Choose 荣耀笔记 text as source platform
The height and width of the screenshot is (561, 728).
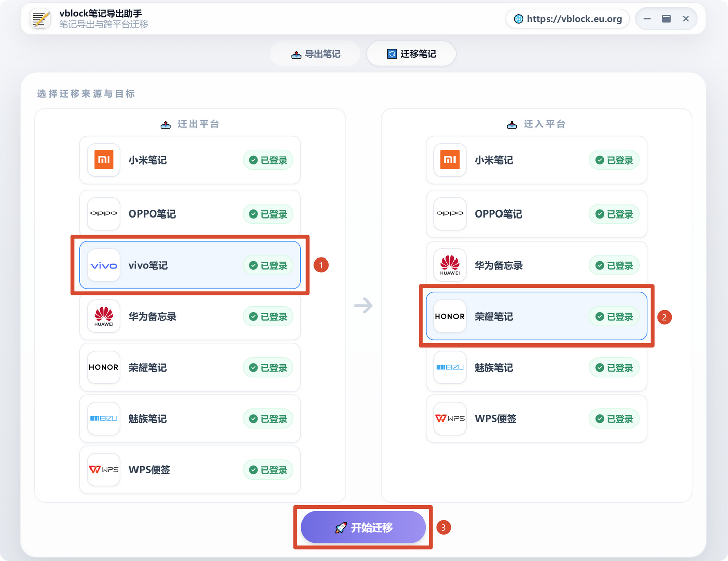point(148,368)
